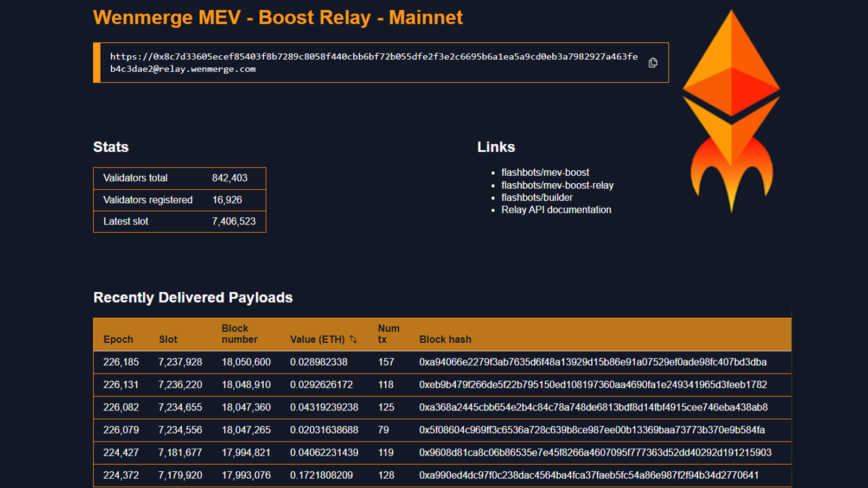Click epoch 226,185 cell
This screenshot has height=488, width=868.
point(121,362)
